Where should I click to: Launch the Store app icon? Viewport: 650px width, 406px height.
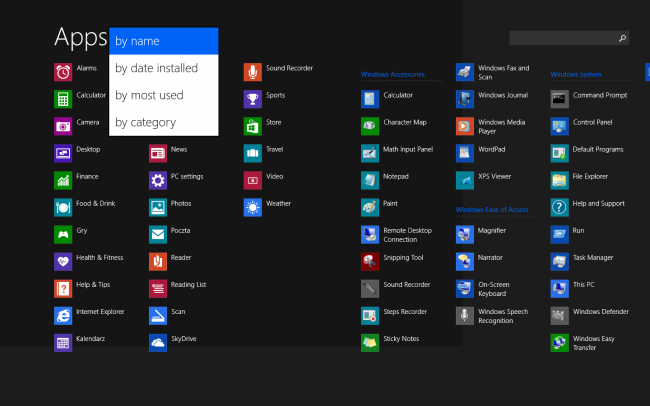[253, 126]
